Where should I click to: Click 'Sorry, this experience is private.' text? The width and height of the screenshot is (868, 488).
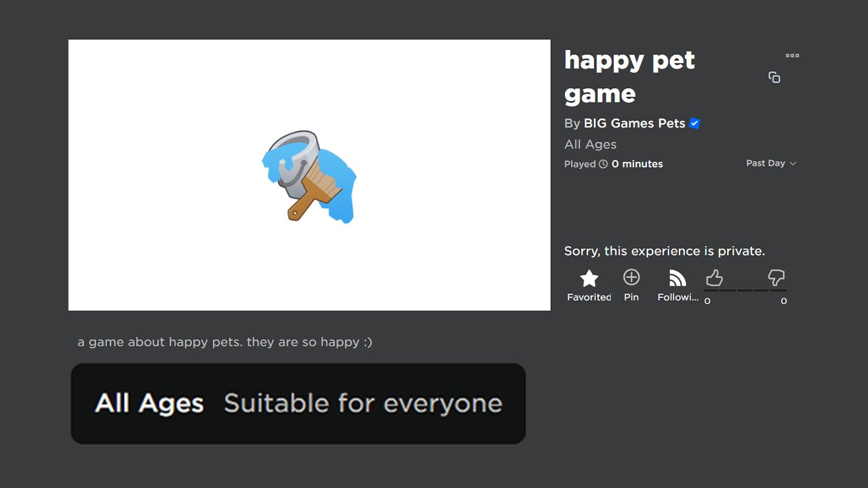[x=665, y=251]
